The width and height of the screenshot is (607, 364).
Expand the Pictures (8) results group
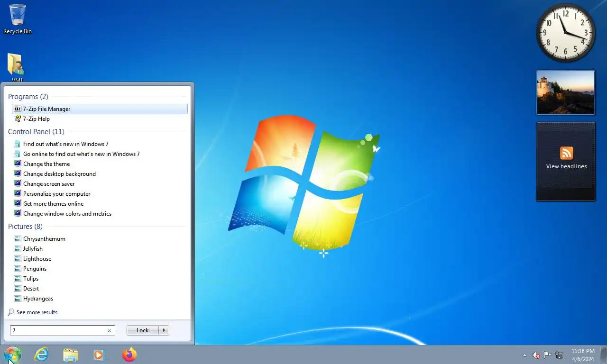click(x=25, y=227)
